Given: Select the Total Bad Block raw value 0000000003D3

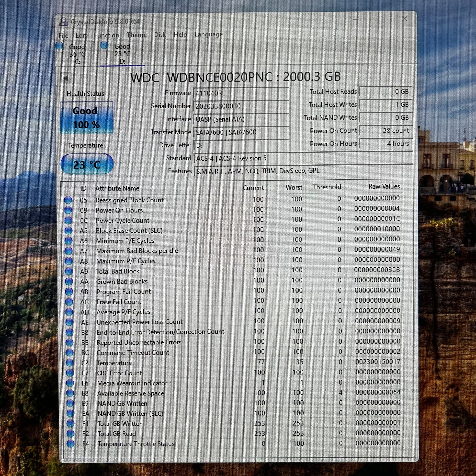Looking at the screenshot, I should [377, 270].
